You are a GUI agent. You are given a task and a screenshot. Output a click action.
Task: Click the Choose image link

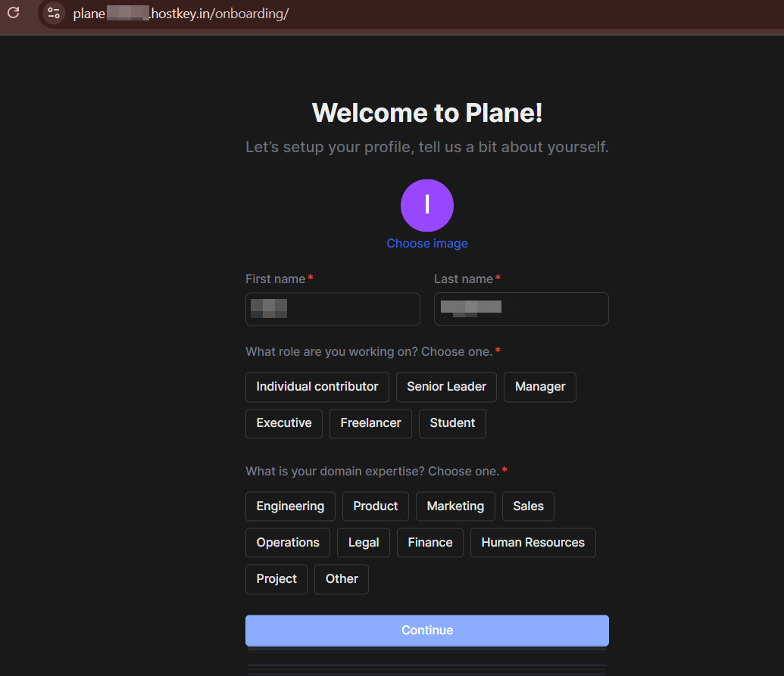(x=427, y=243)
